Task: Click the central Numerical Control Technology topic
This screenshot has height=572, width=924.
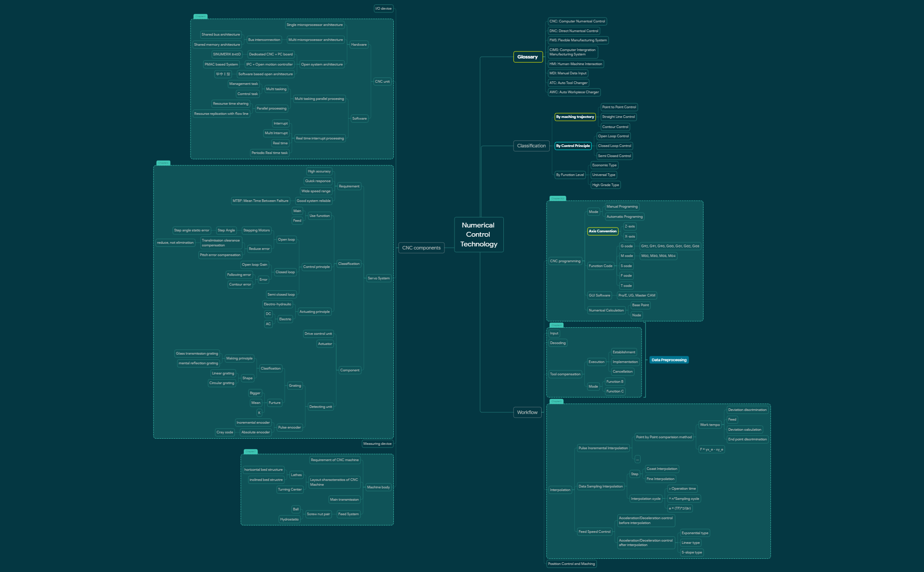Action: pyautogui.click(x=479, y=235)
